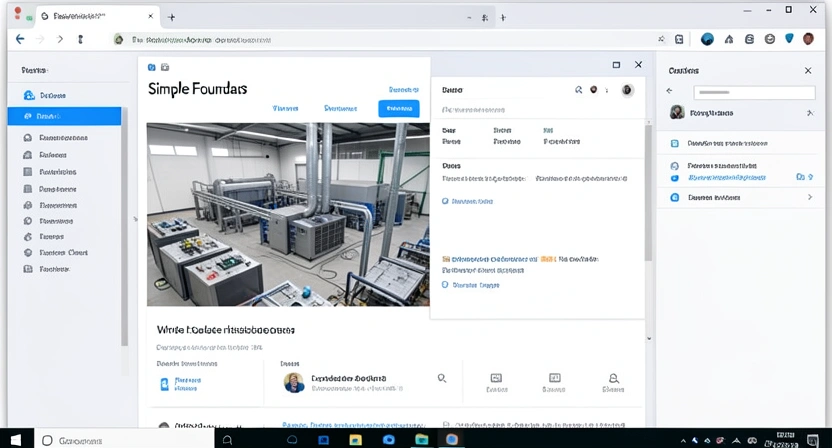832x448 pixels.
Task: Open the yellow folder icon in the taskbar
Action: [x=356, y=440]
